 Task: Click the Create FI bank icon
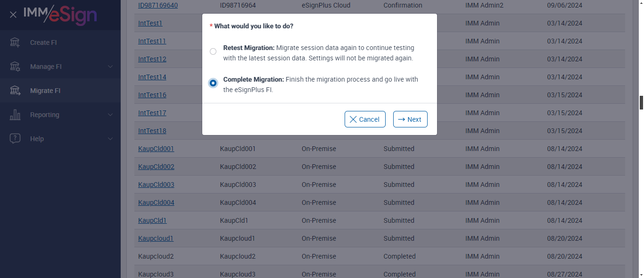coord(15,42)
